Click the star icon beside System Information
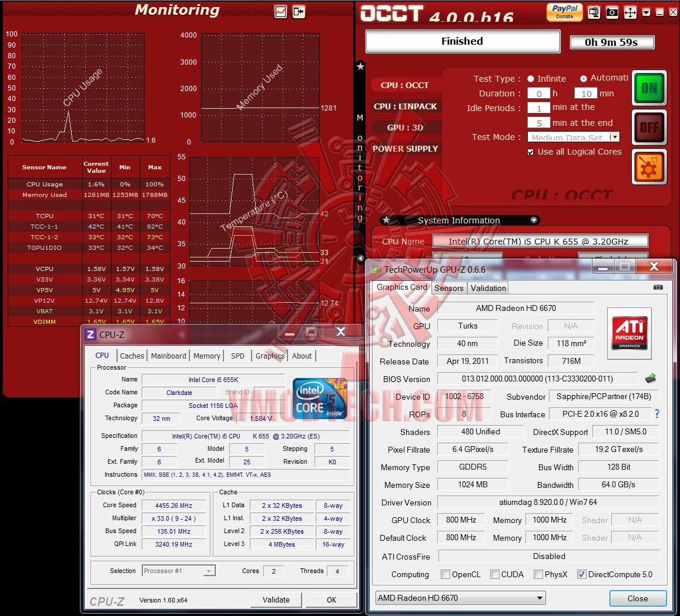 click(386, 220)
